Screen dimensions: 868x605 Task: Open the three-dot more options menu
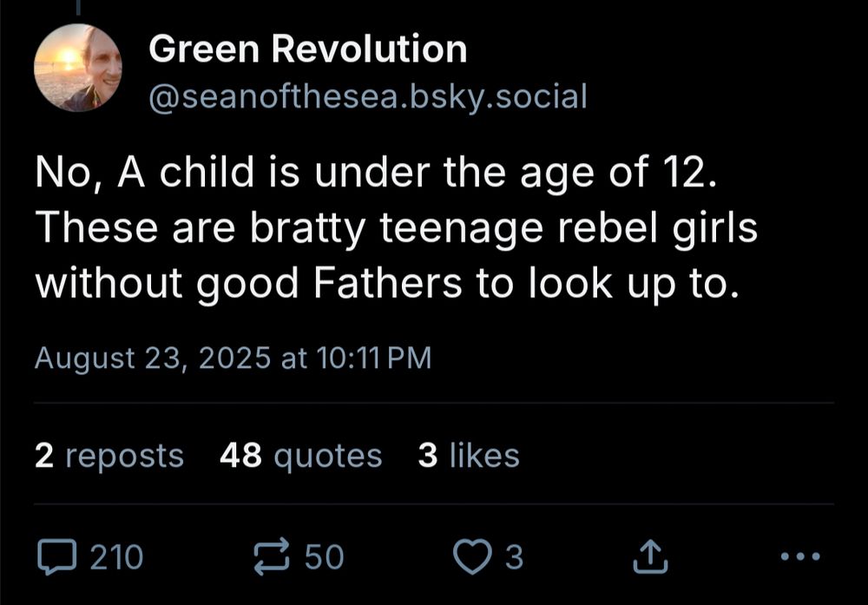(799, 556)
